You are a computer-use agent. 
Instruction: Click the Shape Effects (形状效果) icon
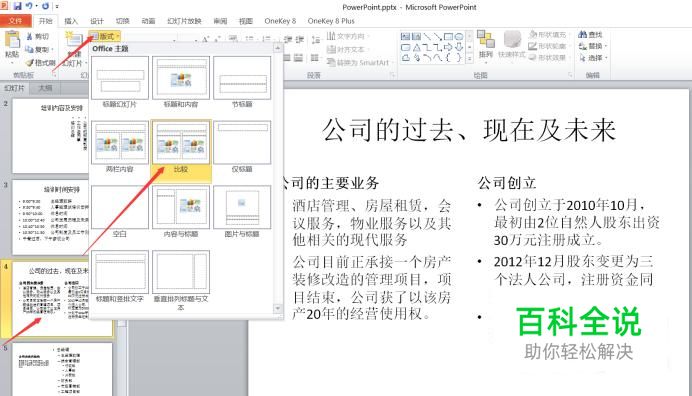point(533,57)
